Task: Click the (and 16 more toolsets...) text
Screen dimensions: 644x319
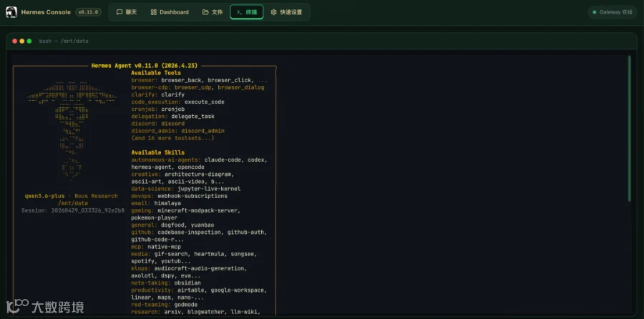Action: pos(173,138)
